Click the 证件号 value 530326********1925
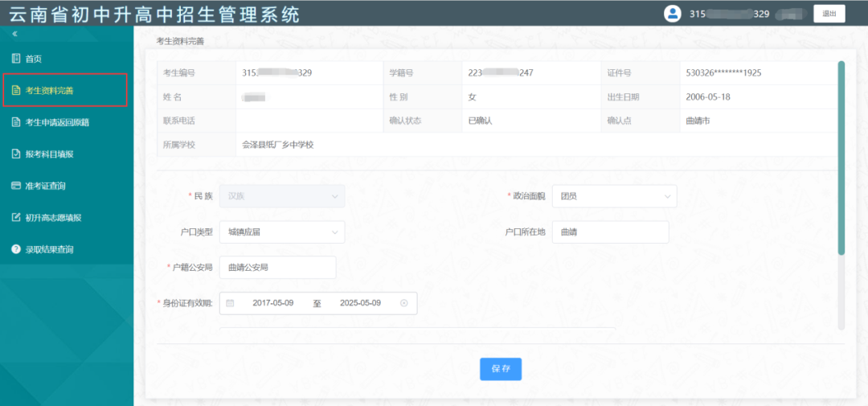This screenshot has height=406, width=868. click(723, 73)
